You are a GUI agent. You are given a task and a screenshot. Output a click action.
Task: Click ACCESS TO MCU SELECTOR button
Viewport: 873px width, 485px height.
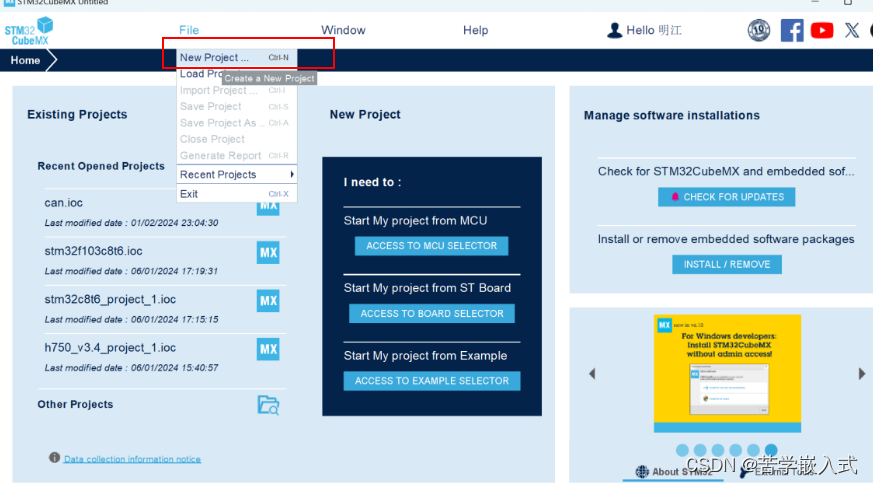point(431,246)
